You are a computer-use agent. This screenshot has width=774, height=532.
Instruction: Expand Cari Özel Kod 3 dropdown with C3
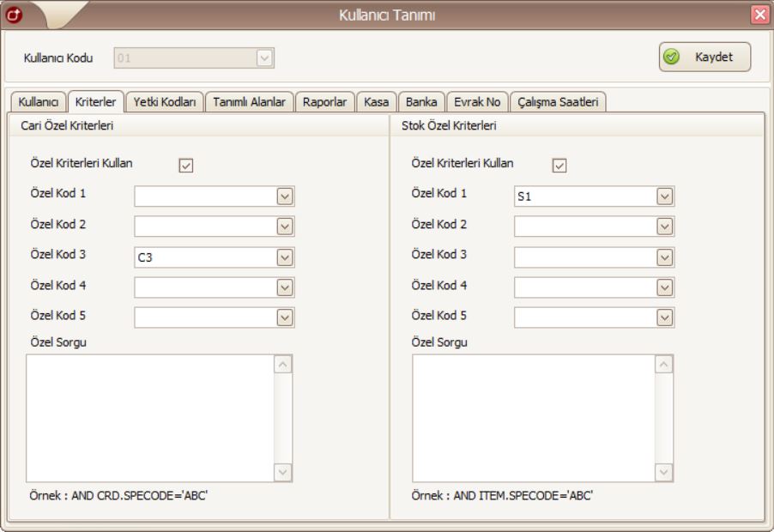285,257
